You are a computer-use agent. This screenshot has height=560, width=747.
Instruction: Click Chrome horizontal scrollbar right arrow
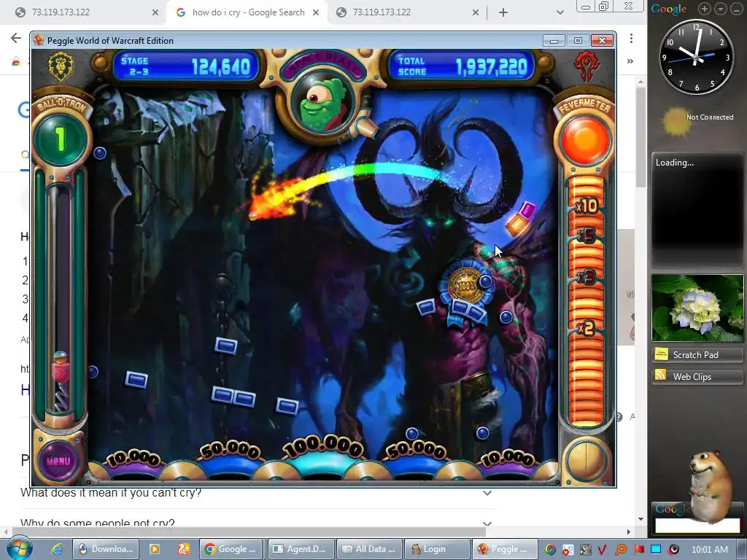coord(628,532)
